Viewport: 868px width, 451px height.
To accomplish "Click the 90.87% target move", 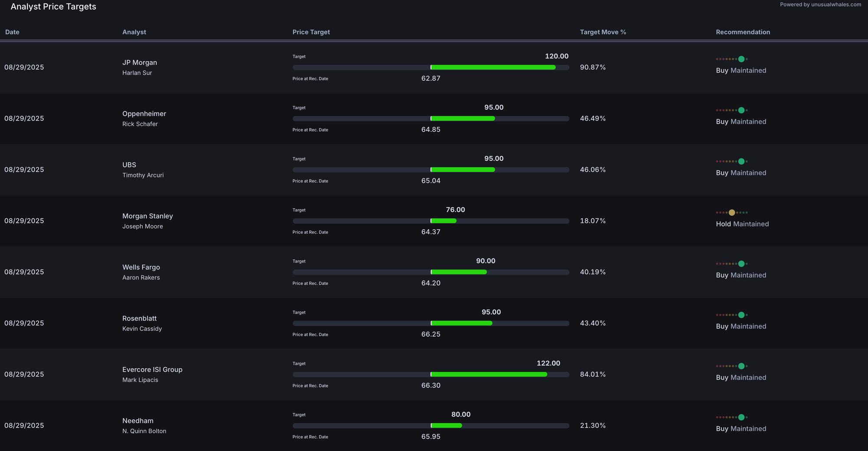I will tap(593, 67).
